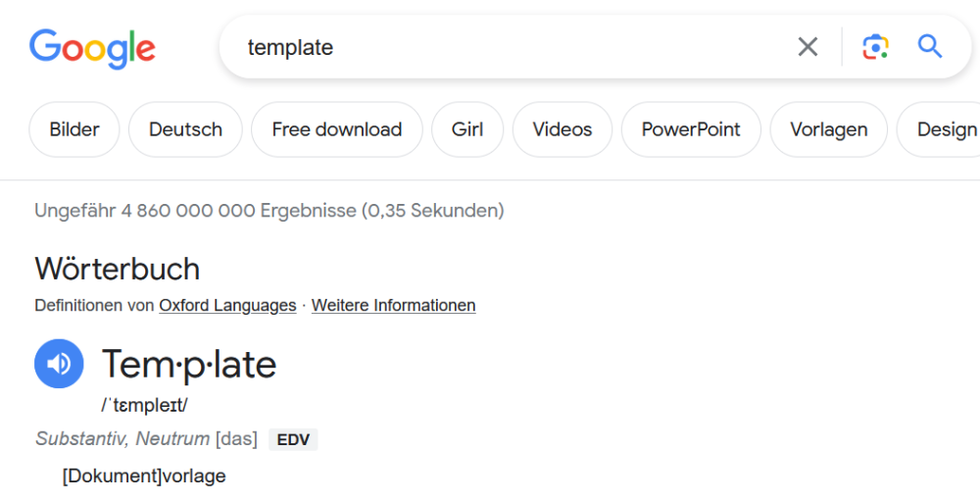980x501 pixels.
Task: Open the Oxford Languages link
Action: pos(227,306)
